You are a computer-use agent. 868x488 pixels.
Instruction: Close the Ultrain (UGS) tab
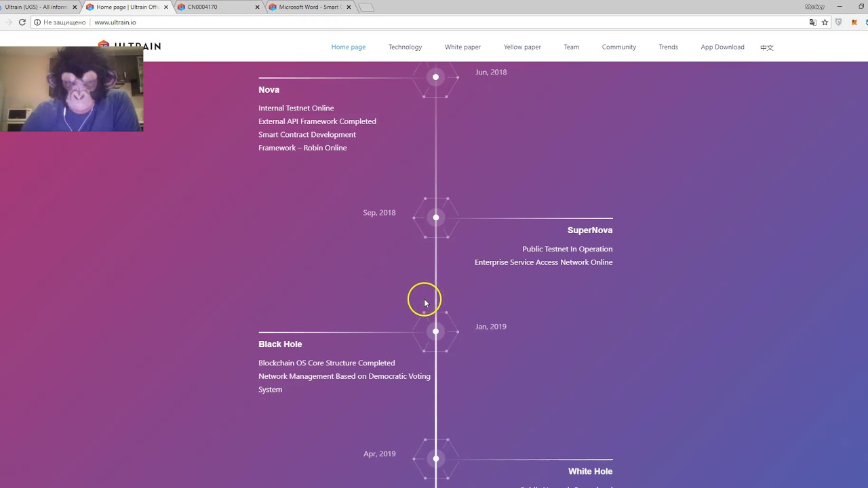pos(75,7)
